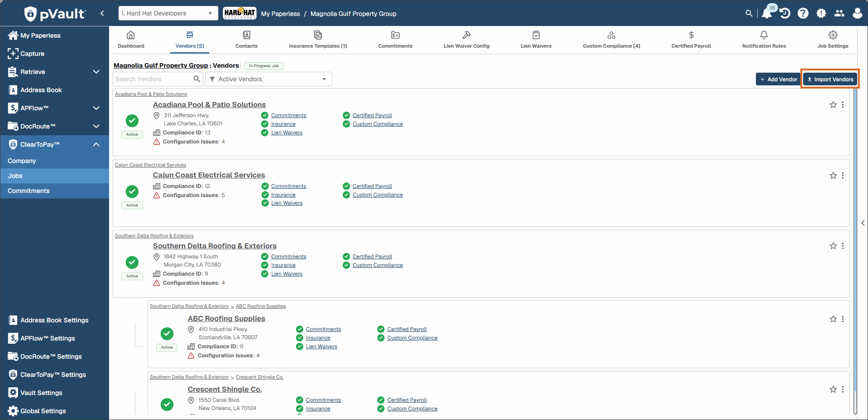Click the Import Vendors button
This screenshot has width=868, height=420.
coord(830,79)
